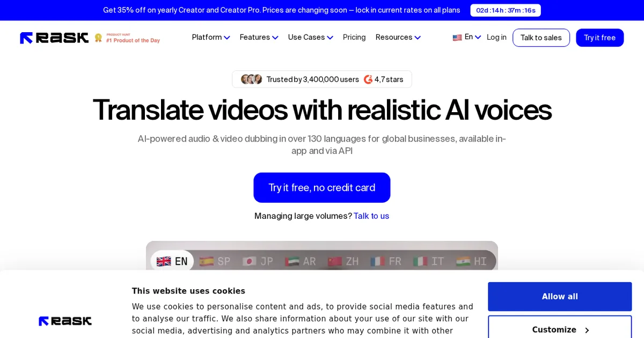The width and height of the screenshot is (644, 338).
Task: Click the Try it free header button
Action: 599,38
